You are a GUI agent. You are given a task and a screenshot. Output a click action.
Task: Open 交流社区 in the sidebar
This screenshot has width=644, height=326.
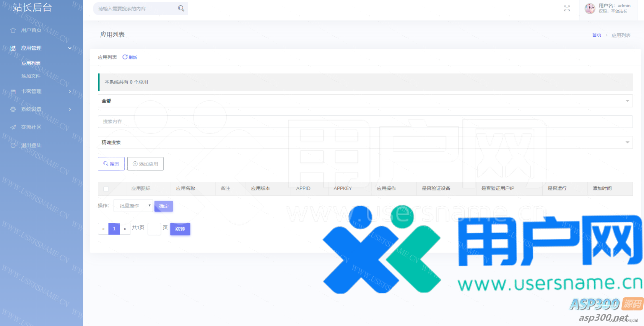point(31,127)
